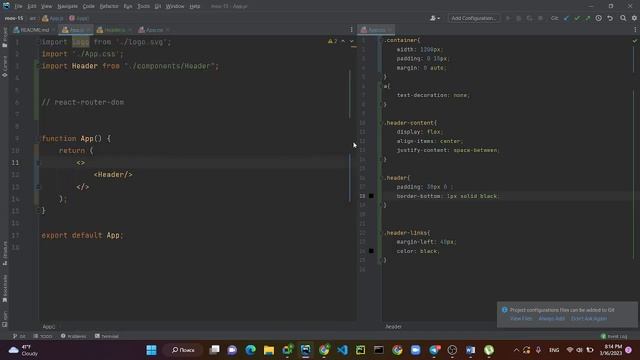Switch to the README.md editor tab

tap(34, 30)
